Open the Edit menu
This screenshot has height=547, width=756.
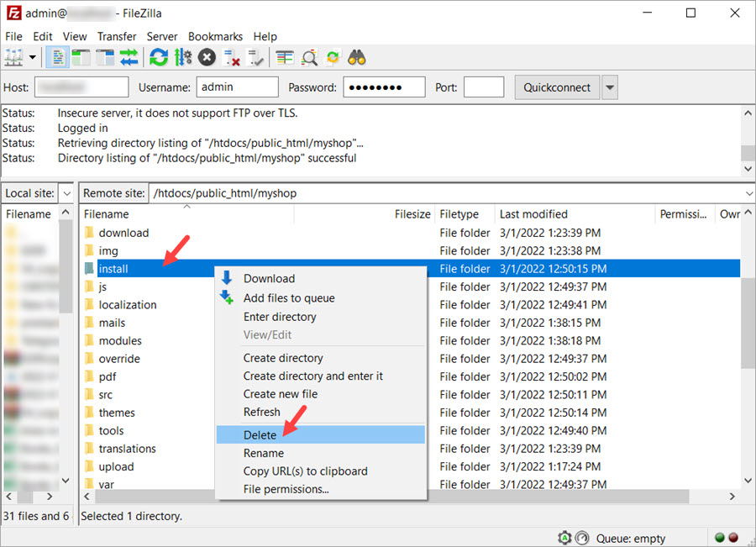pos(43,37)
